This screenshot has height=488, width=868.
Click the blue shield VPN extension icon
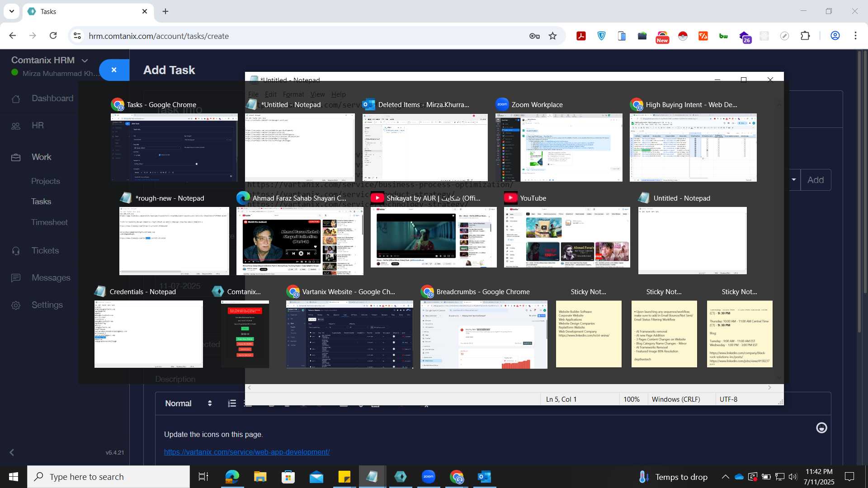[x=601, y=36]
